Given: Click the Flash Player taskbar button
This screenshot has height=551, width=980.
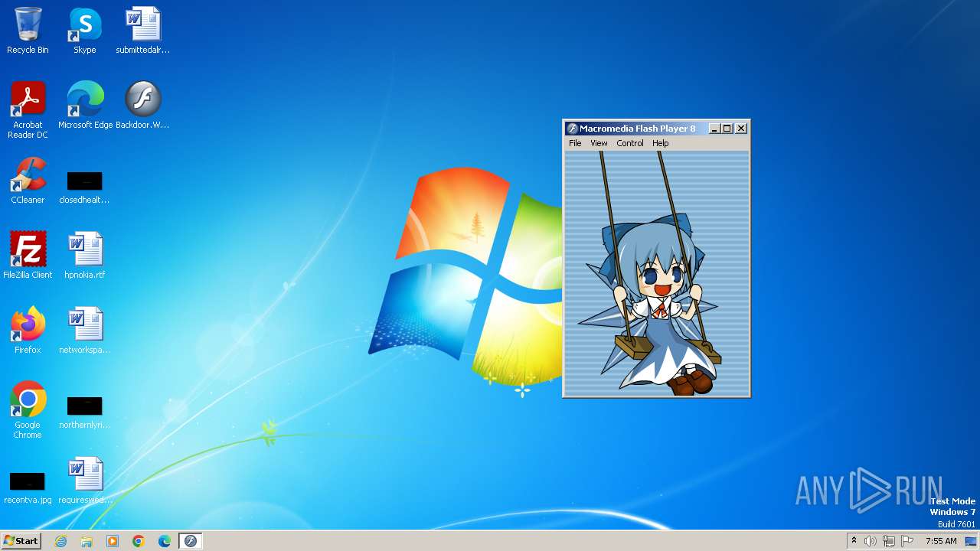Looking at the screenshot, I should (x=191, y=541).
